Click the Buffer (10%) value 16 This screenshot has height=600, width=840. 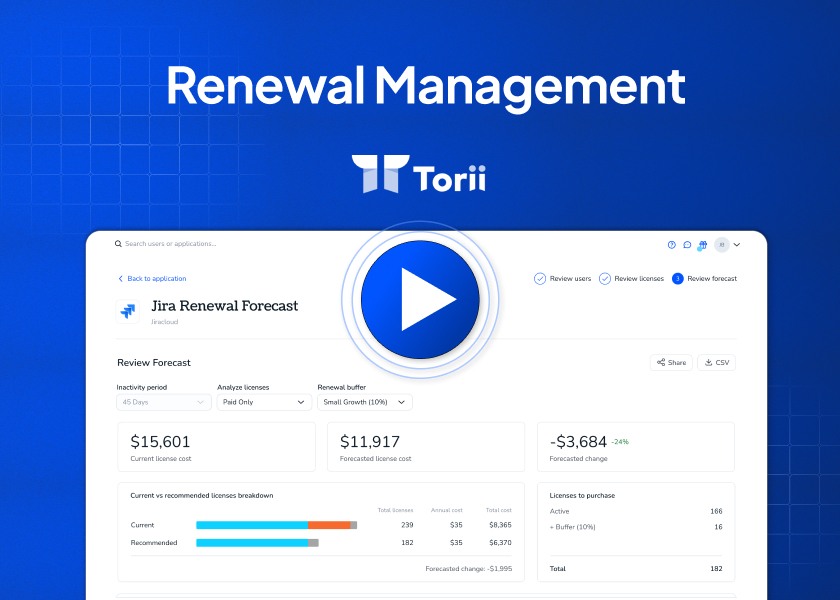[718, 527]
